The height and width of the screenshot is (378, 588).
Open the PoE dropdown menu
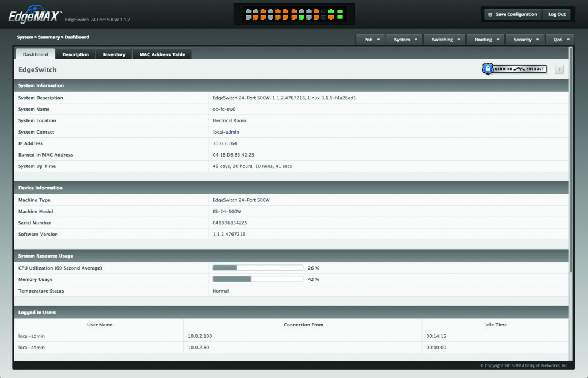pos(370,40)
